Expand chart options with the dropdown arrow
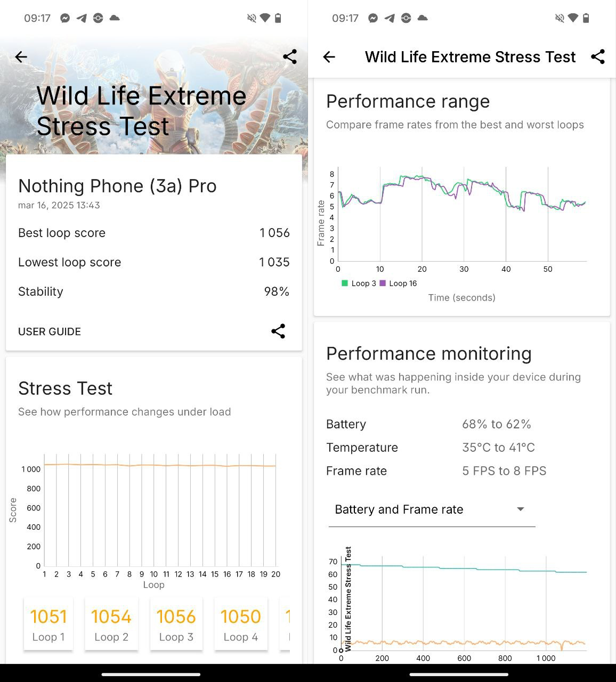Screen dimensions: 616x682 pos(521,509)
